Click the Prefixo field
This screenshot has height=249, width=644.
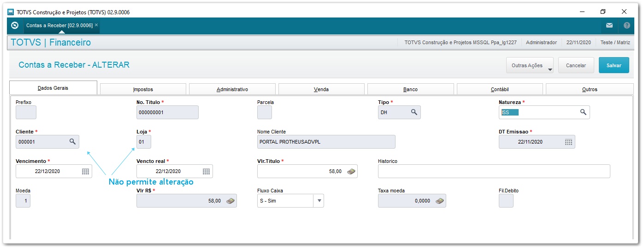tap(26, 112)
